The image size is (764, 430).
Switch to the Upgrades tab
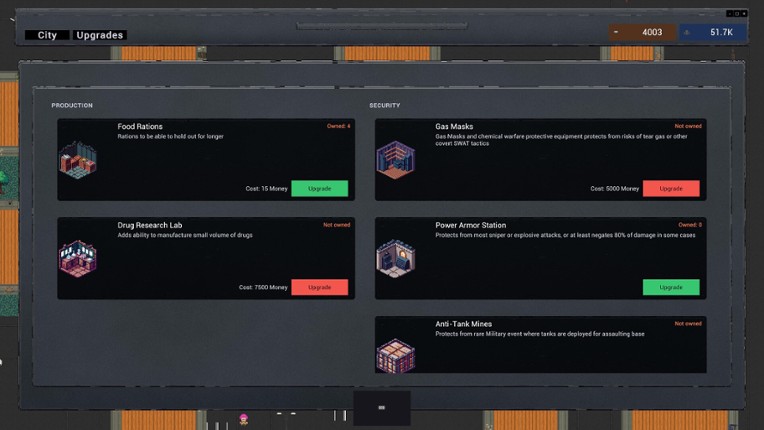[100, 35]
